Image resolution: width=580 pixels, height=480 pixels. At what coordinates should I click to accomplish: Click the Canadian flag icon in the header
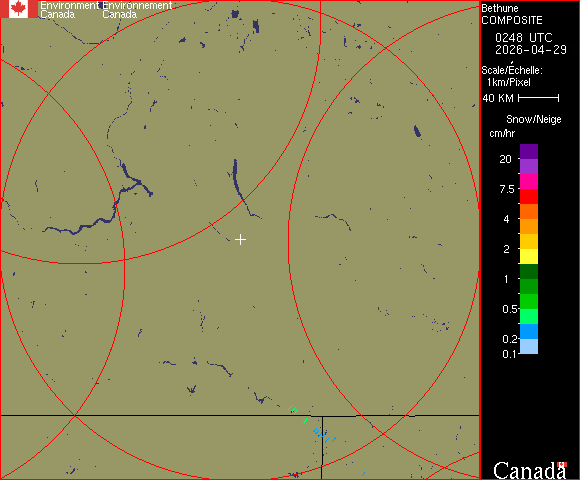point(18,9)
